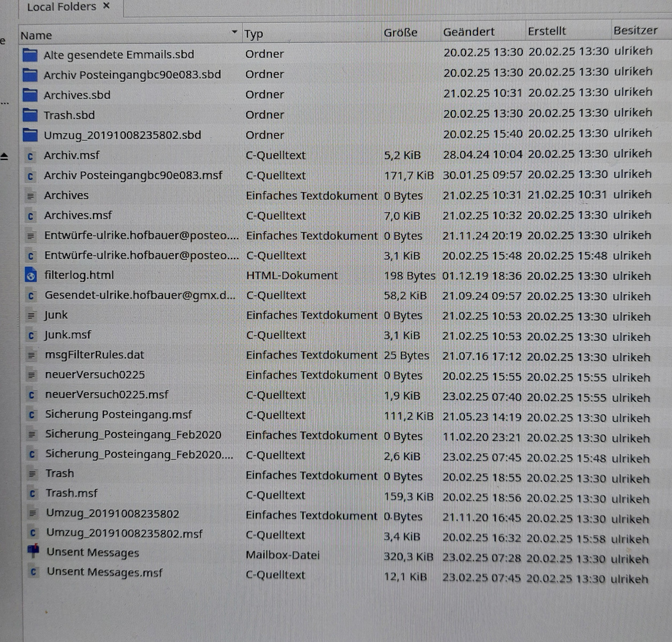This screenshot has width=672, height=642.
Task: Sort by the Besitzer column header
Action: [x=641, y=30]
